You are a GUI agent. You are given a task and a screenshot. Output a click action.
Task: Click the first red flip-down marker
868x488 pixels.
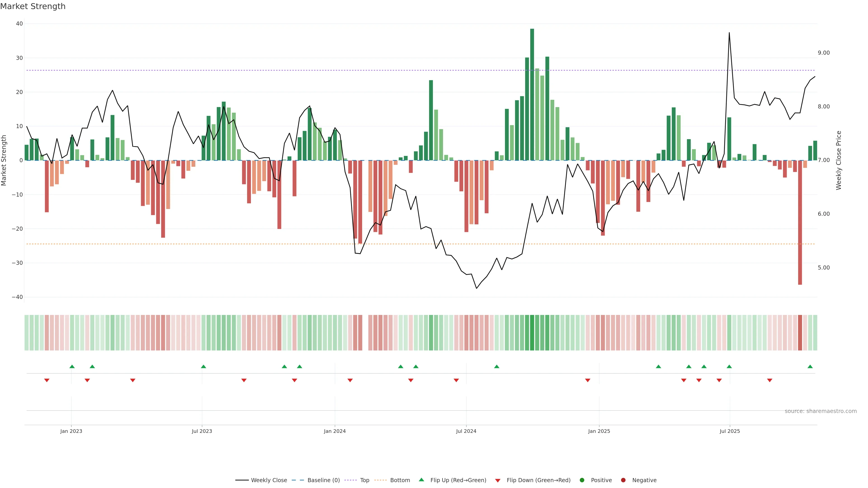pos(47,380)
